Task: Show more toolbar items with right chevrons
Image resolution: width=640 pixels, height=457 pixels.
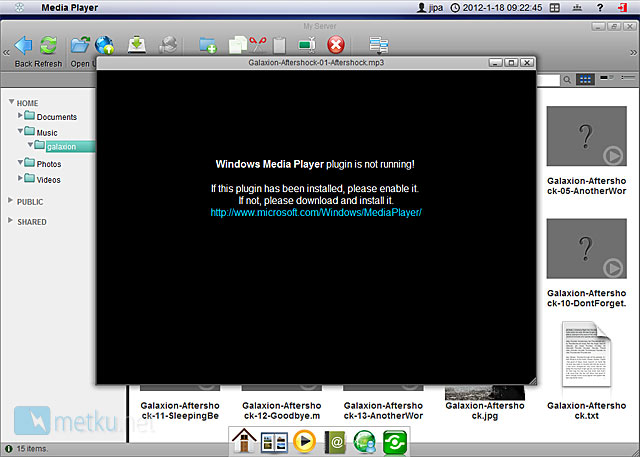Action: (633, 53)
